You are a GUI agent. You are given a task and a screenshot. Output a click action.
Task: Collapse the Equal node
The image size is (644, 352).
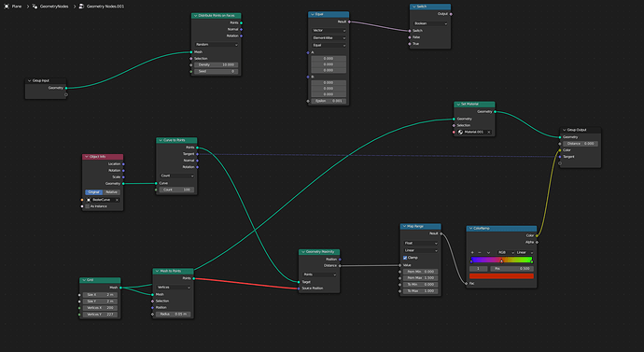(312, 14)
